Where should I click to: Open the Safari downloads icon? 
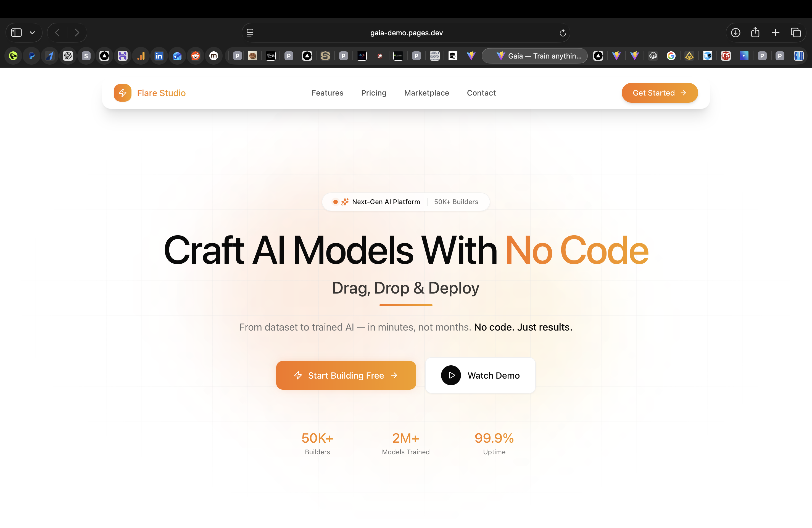tap(735, 33)
